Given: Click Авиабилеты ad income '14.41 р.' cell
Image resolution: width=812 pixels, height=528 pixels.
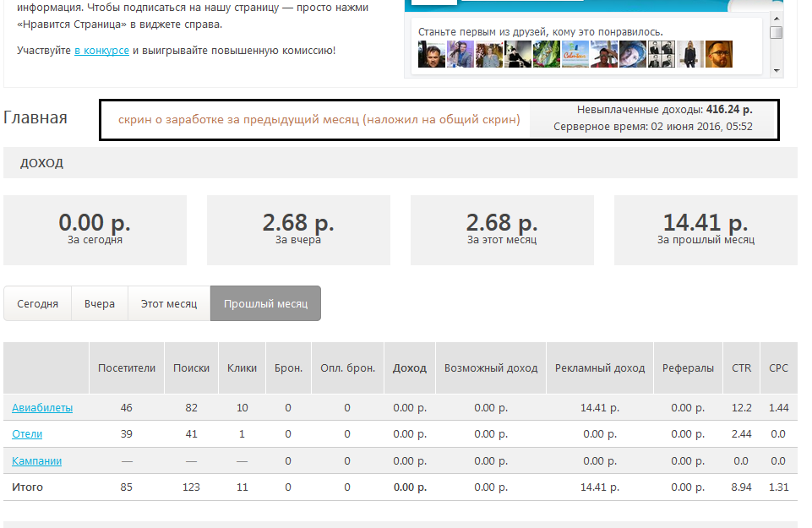Looking at the screenshot, I should tap(600, 407).
